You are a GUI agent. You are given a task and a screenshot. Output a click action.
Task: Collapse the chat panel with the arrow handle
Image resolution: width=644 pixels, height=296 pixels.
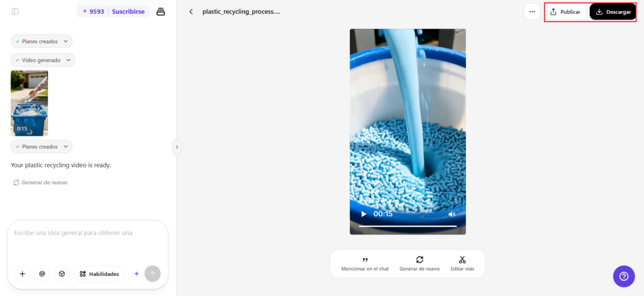177,147
